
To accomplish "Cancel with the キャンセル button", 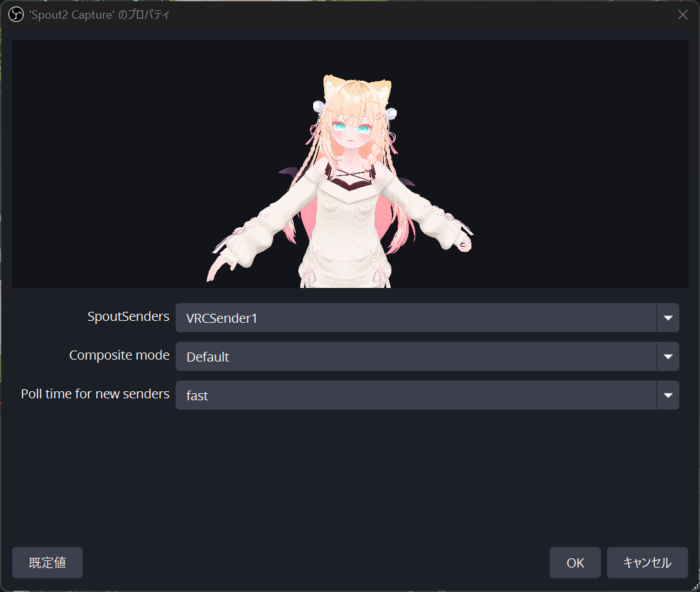I will pos(647,563).
